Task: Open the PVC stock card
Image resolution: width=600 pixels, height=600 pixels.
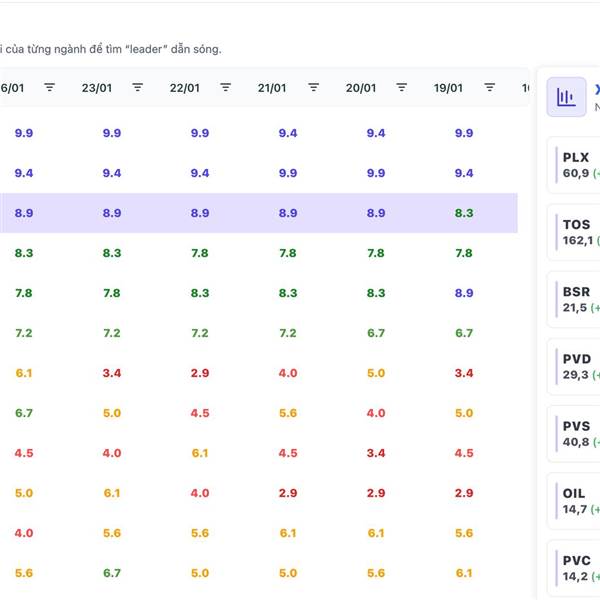Action: coord(577,568)
